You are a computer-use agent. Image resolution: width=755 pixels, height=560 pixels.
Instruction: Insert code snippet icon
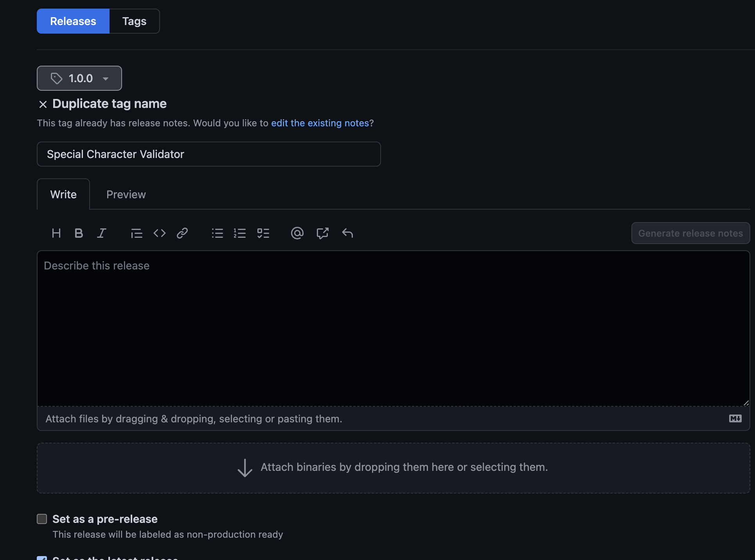[x=160, y=233]
